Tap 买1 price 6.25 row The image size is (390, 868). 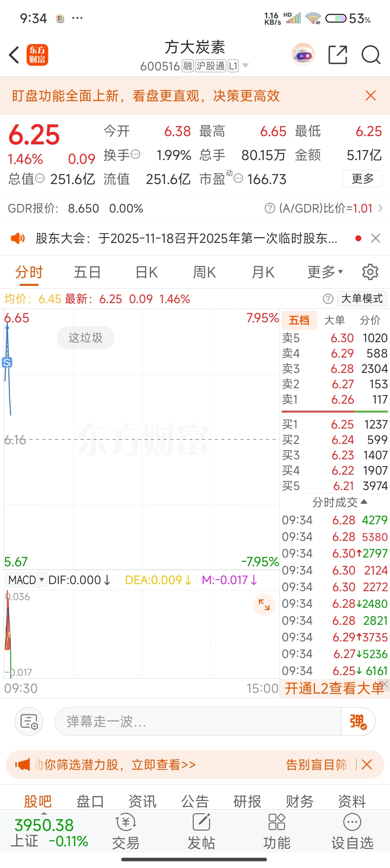[335, 424]
